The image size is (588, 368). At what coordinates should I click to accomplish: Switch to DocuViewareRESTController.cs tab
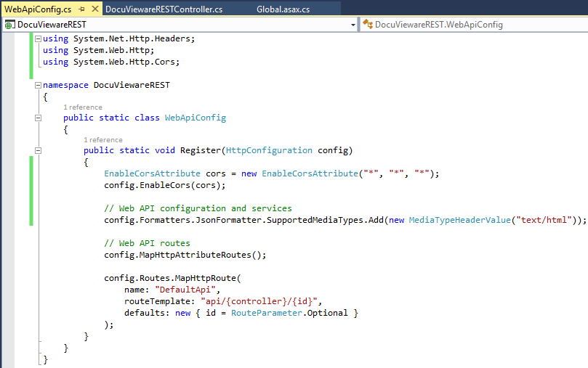pyautogui.click(x=164, y=9)
